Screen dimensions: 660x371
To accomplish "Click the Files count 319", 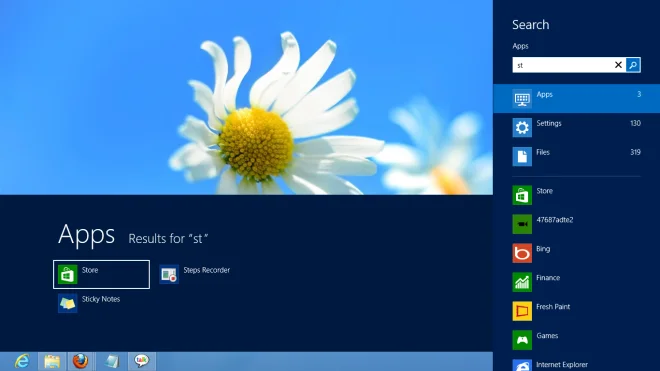I will point(635,152).
